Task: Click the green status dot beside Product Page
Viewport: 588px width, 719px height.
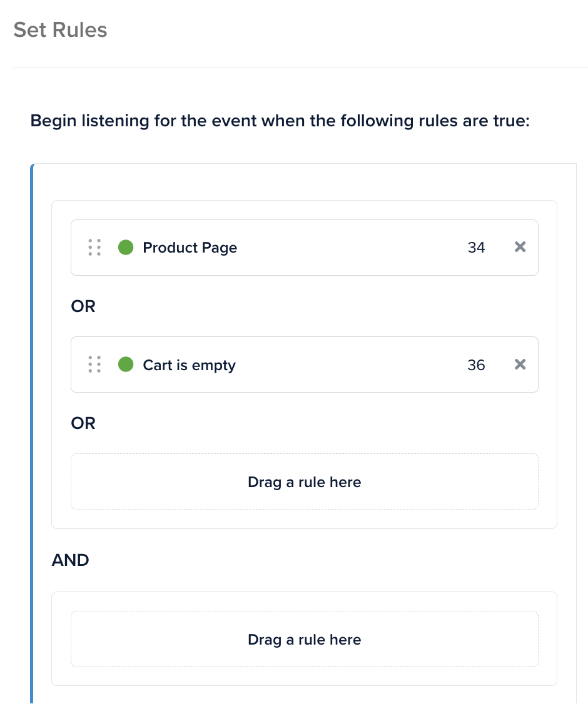Action: tap(126, 248)
